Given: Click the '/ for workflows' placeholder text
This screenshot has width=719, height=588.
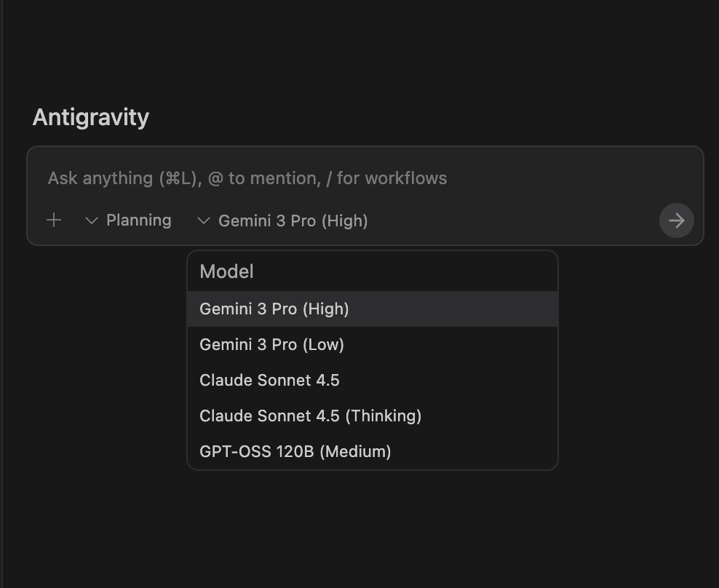Looking at the screenshot, I should (386, 178).
